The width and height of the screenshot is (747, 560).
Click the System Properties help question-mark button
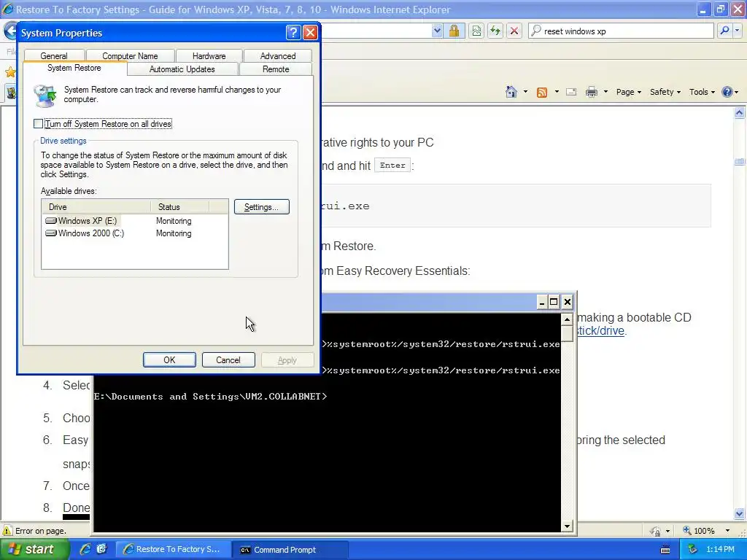point(293,32)
